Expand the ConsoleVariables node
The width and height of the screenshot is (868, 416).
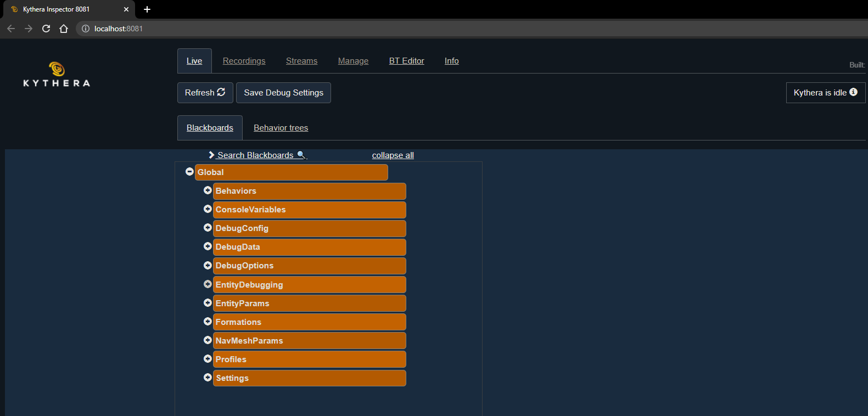(x=208, y=209)
